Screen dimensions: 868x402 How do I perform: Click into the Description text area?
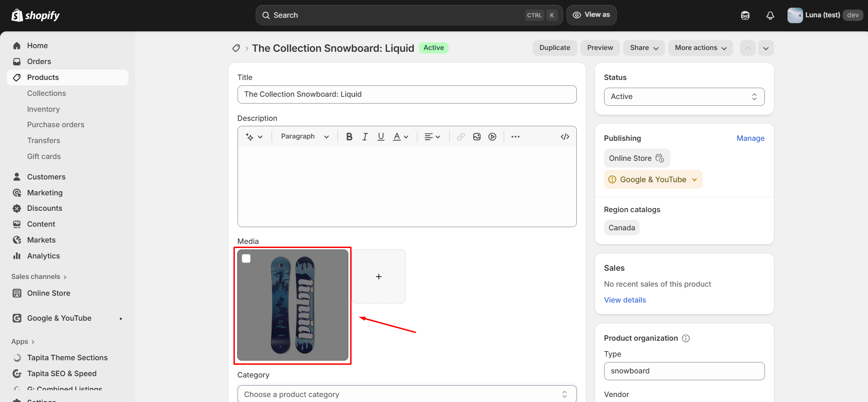tap(407, 187)
